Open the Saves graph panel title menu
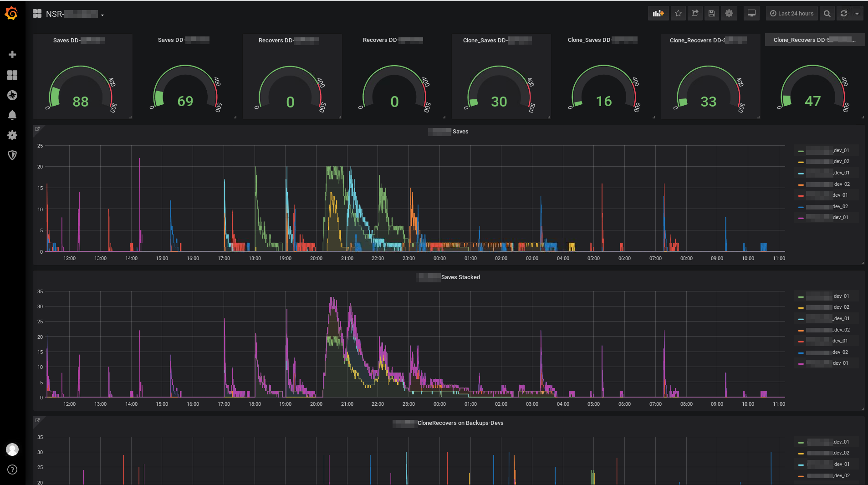 [449, 132]
